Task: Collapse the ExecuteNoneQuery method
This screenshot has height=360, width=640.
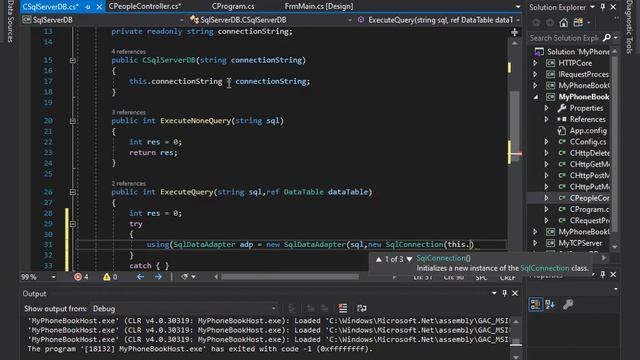Action: pyautogui.click(x=73, y=121)
